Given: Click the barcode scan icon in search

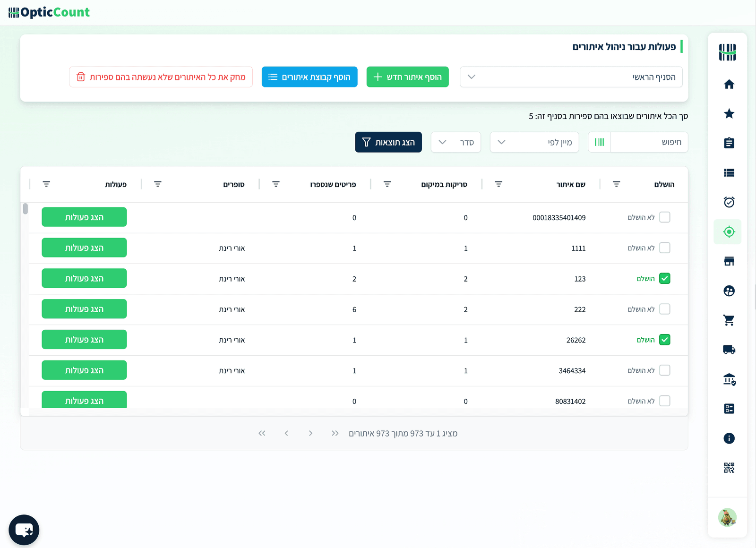Looking at the screenshot, I should tap(599, 142).
